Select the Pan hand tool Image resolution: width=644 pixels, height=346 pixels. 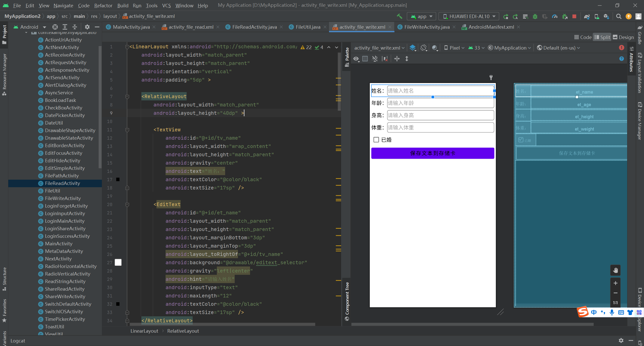tap(615, 271)
